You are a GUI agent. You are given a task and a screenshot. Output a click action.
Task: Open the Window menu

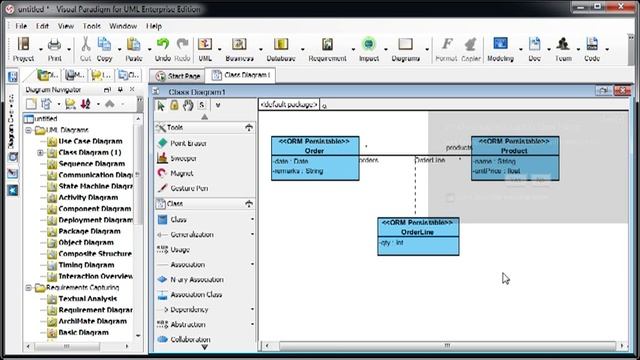pos(123,26)
